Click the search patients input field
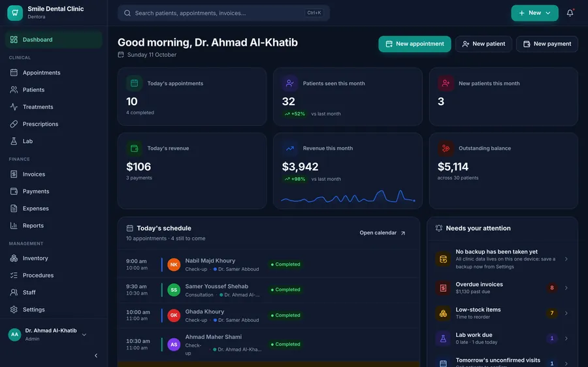Image resolution: width=588 pixels, height=367 pixels. tap(223, 13)
